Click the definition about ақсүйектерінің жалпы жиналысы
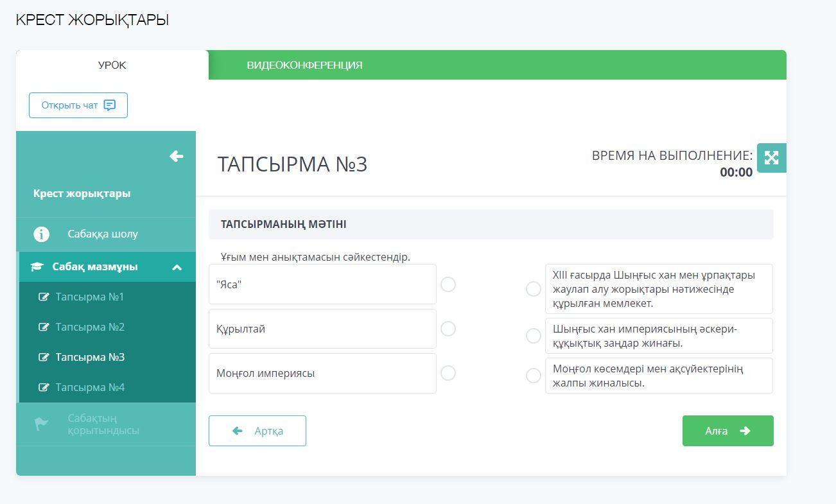Viewport: 836px width, 504px height. click(x=659, y=376)
